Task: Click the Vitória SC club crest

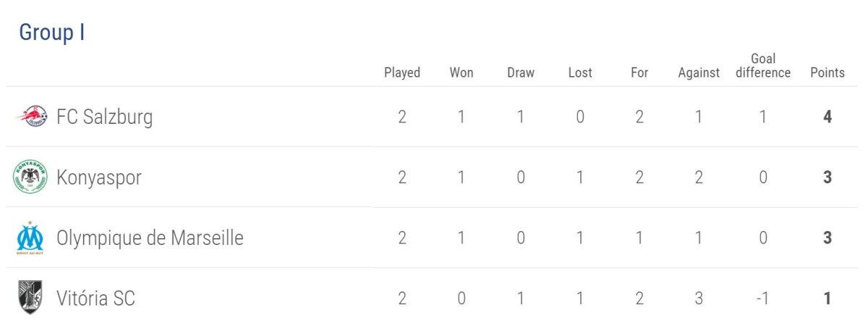Action: 30,298
